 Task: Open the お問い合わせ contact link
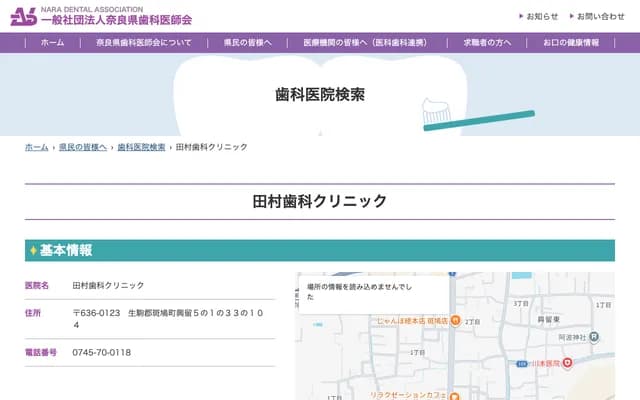600,16
